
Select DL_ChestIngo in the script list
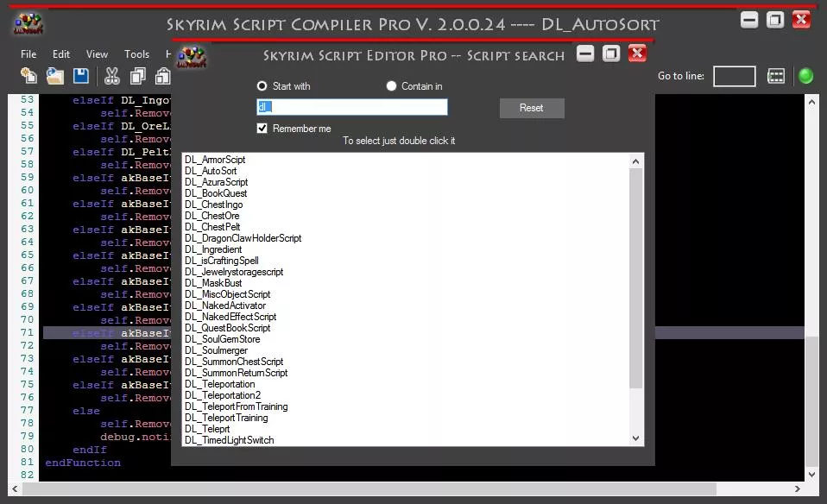click(x=213, y=205)
